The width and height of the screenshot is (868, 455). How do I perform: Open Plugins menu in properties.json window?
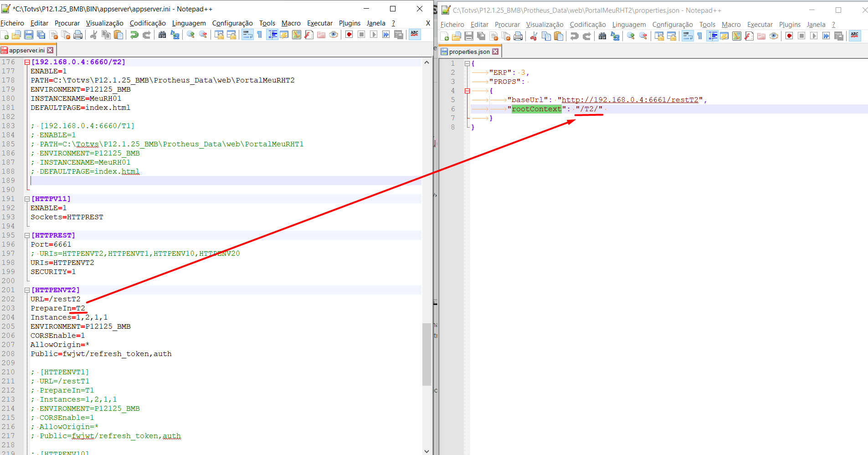(x=790, y=25)
